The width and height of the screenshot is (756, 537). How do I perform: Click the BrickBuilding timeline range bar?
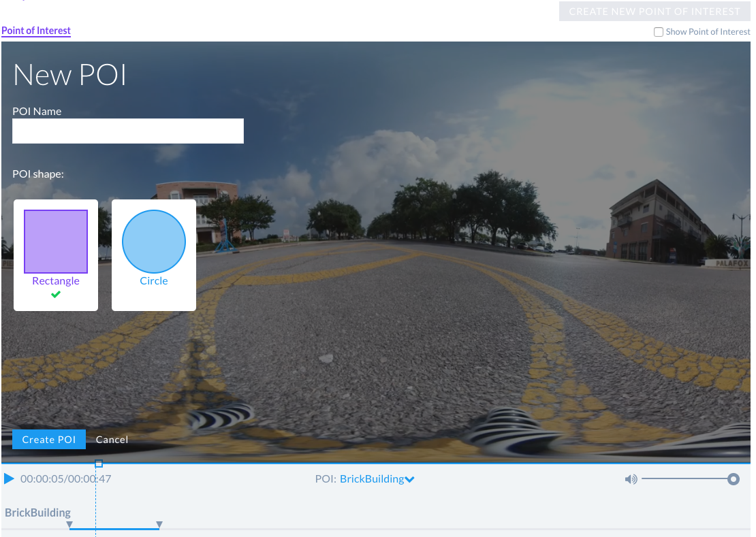point(114,529)
